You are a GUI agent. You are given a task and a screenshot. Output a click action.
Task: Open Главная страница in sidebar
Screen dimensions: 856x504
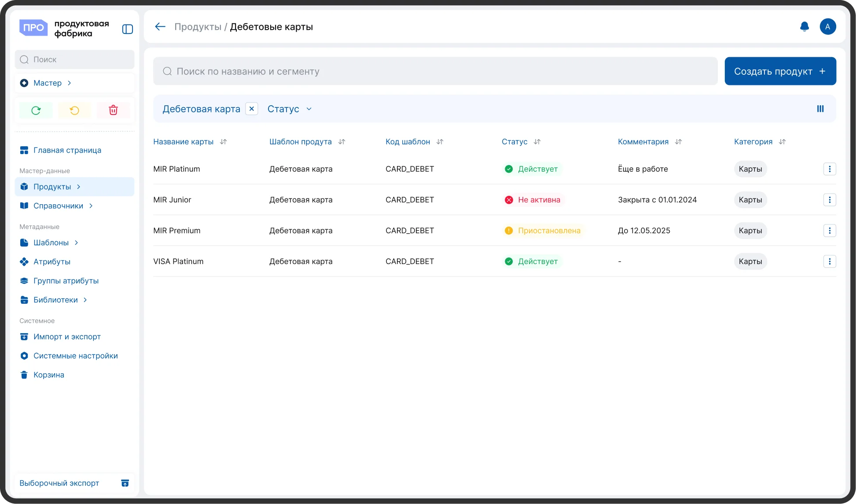tap(74, 150)
